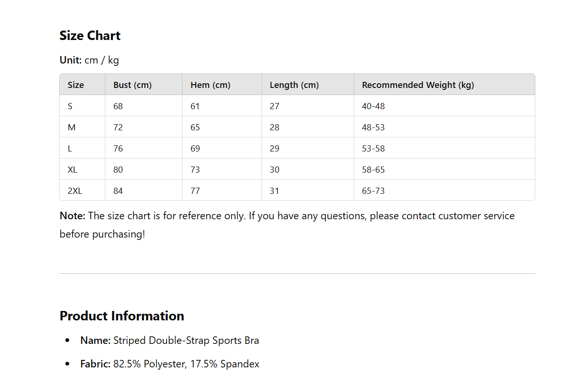Select the L size row label

click(x=70, y=149)
